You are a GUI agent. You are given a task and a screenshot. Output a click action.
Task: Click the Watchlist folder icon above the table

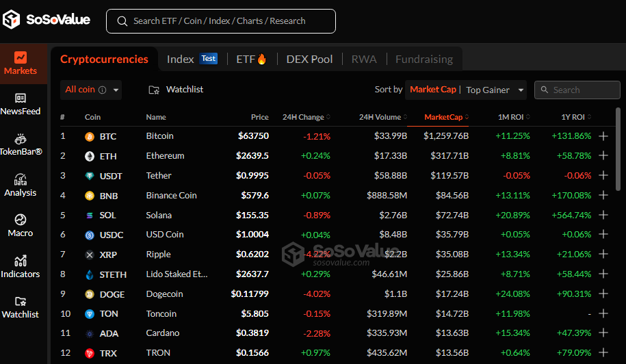154,90
